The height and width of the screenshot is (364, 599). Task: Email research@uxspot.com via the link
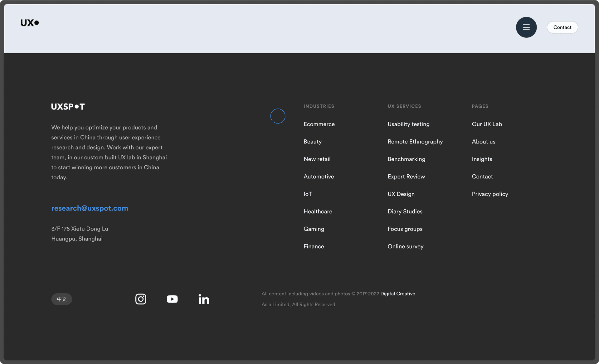[x=90, y=208]
